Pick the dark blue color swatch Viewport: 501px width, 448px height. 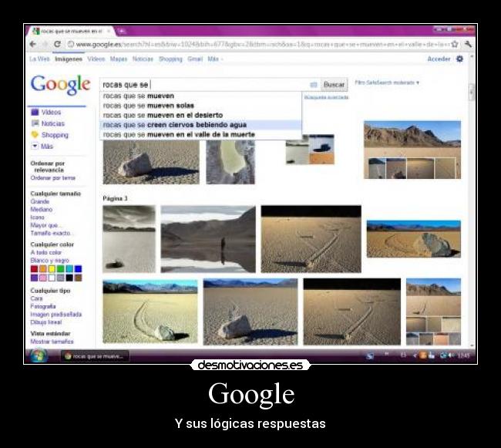point(78,269)
